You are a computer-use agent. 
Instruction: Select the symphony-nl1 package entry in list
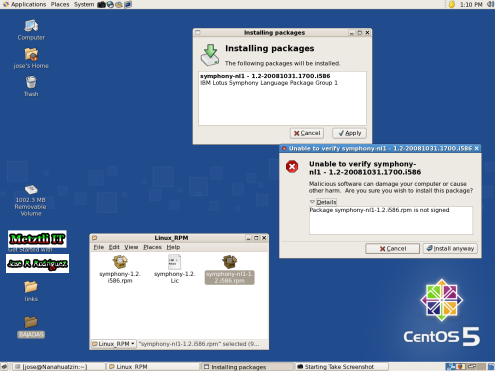[282, 79]
